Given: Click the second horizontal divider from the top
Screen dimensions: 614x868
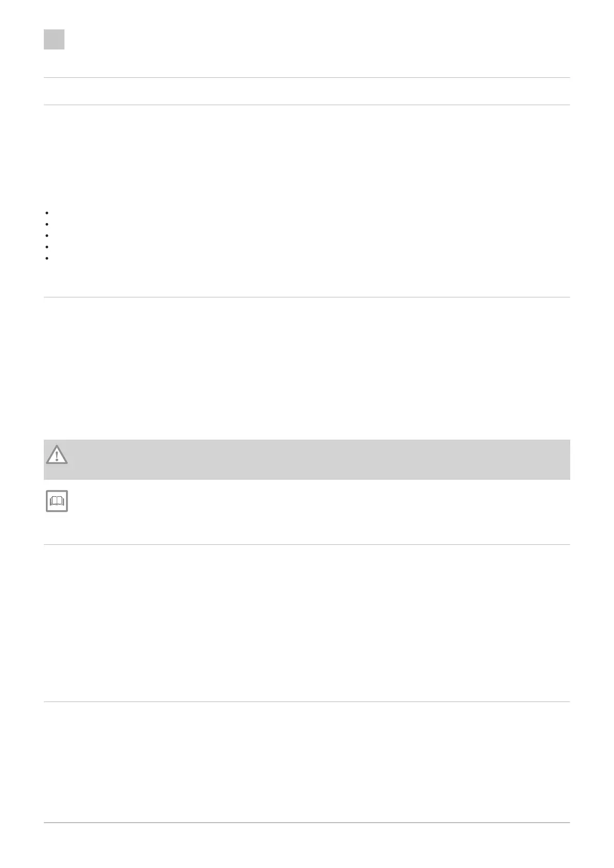Looking at the screenshot, I should [307, 105].
